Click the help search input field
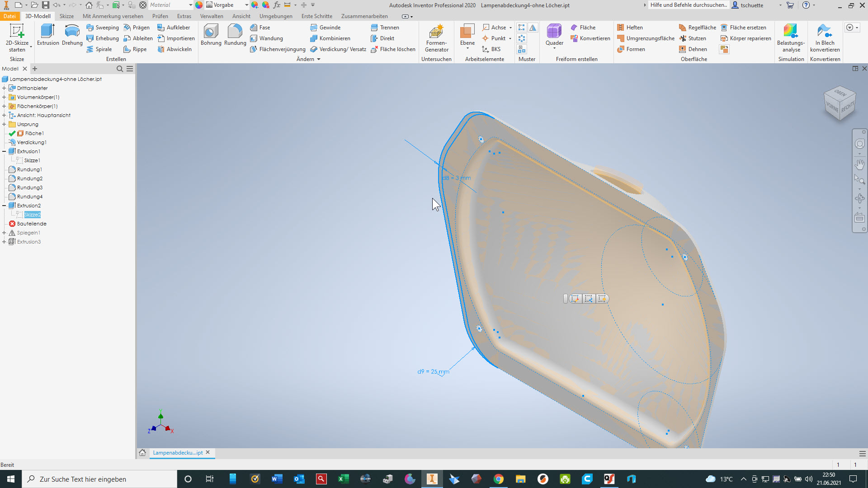Viewport: 868px width, 488px height. pos(688,5)
